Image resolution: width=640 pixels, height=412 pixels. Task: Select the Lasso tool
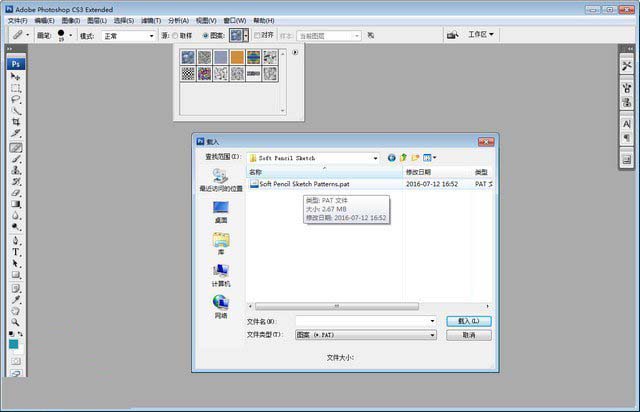click(x=16, y=99)
